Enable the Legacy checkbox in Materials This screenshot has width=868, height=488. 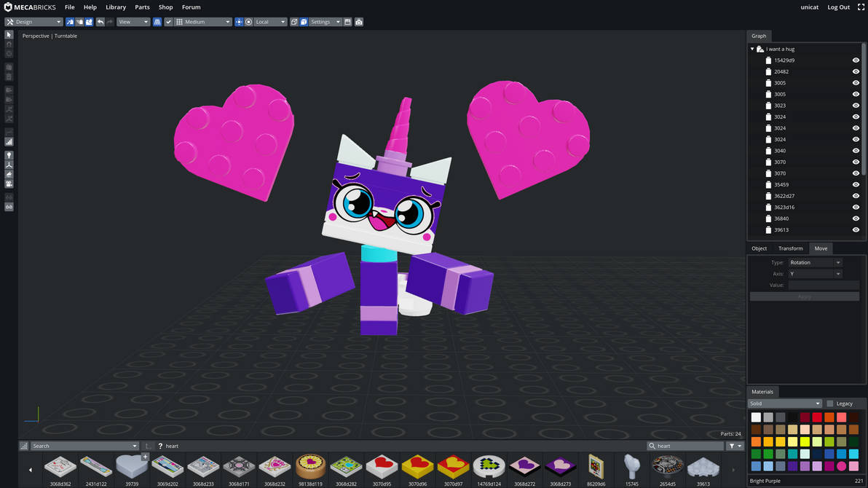tap(829, 403)
